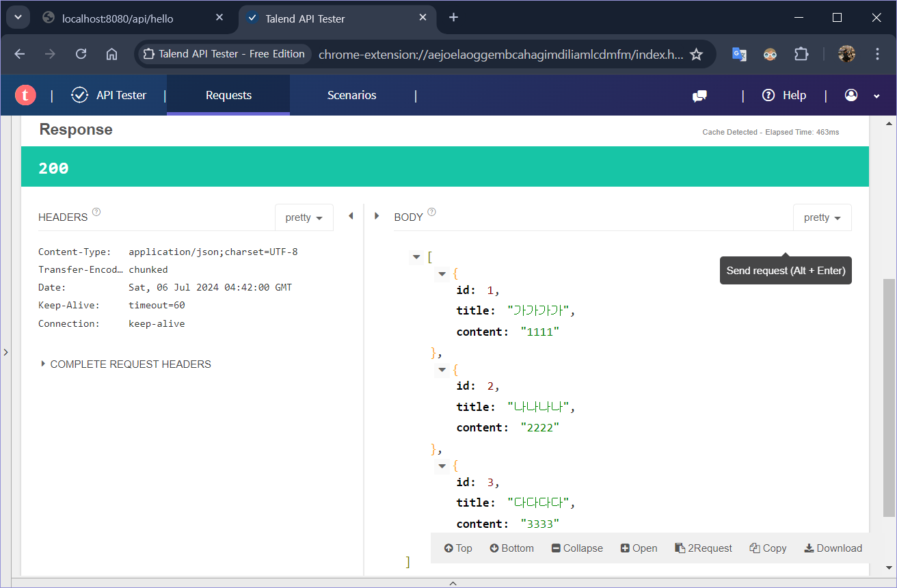Download the response body
This screenshot has height=588, width=897.
click(x=833, y=548)
